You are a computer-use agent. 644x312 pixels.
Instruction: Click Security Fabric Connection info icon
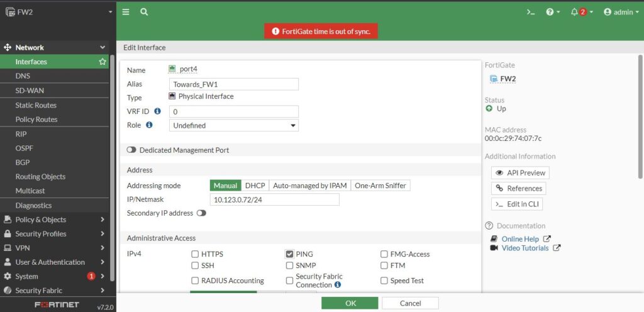[x=338, y=285]
